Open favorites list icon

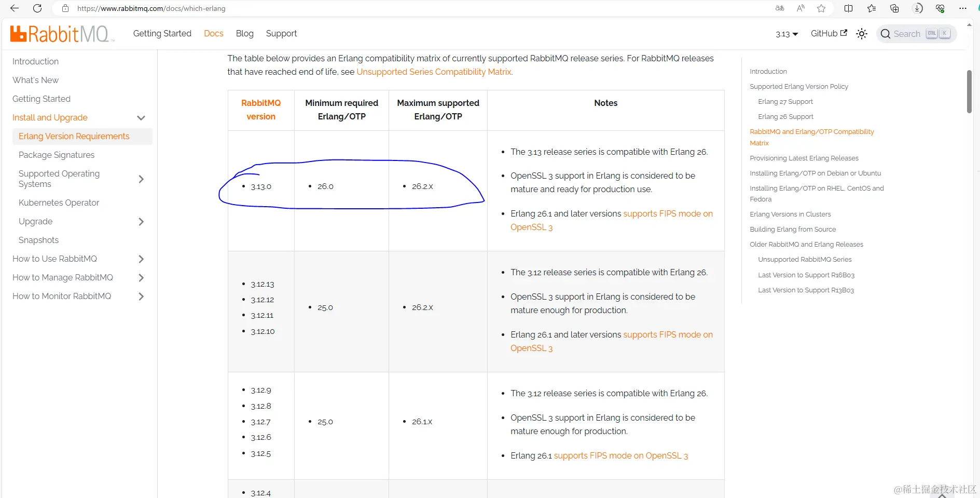click(872, 8)
